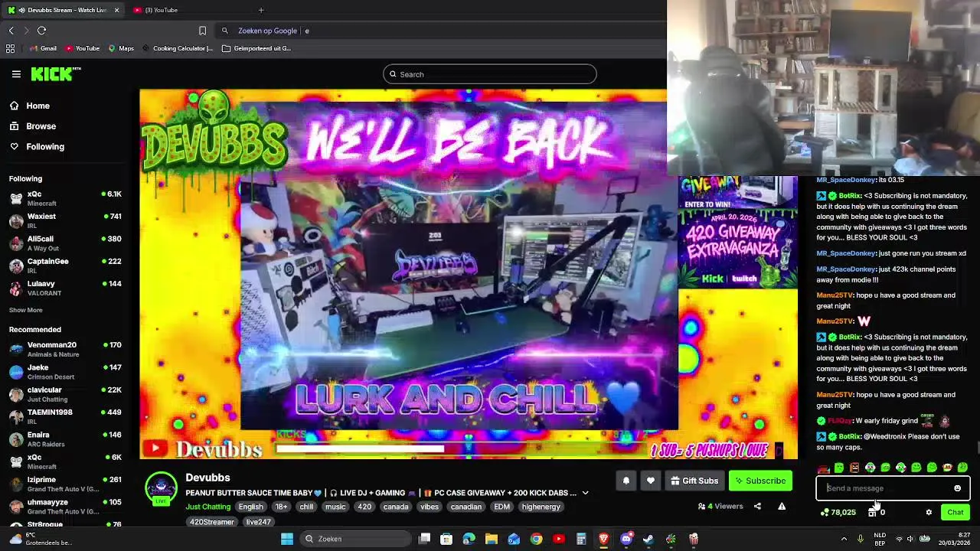Open the Brave browser taskbar icon
This screenshot has width=980, height=551.
coord(603,539)
